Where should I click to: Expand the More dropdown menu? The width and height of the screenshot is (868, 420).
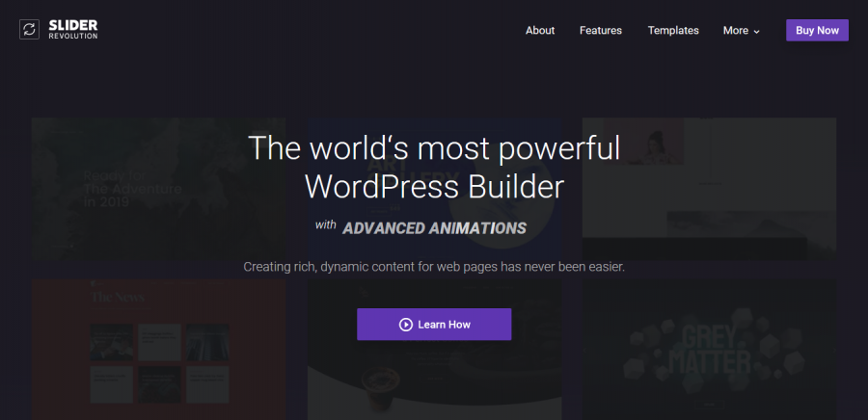tap(742, 31)
